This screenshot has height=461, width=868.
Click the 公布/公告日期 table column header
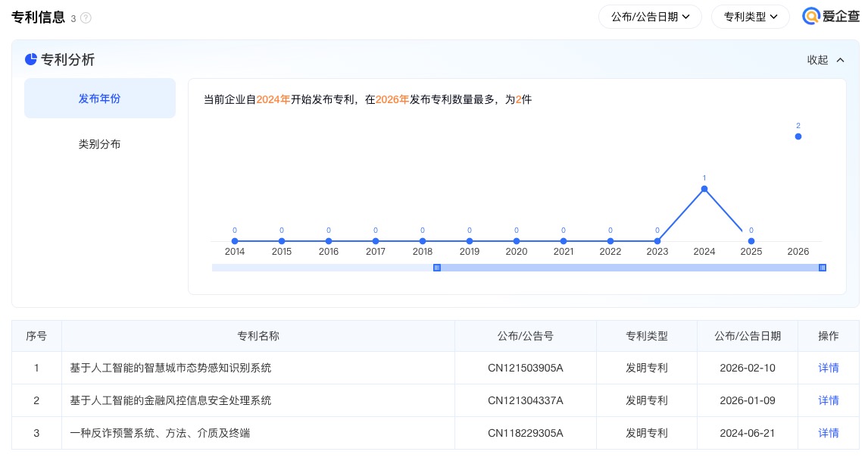point(748,336)
